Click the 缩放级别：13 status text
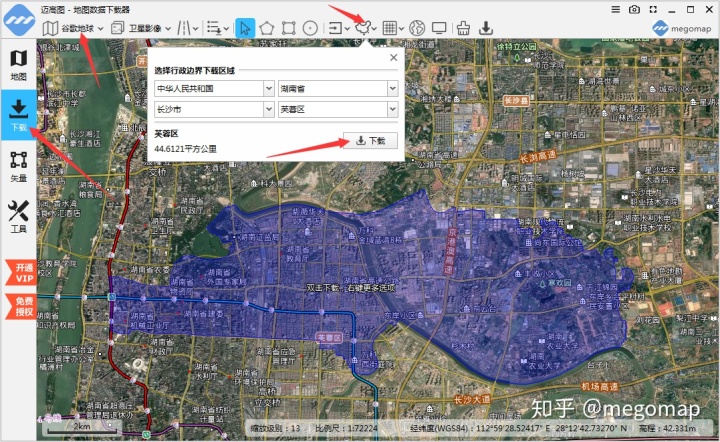The width and height of the screenshot is (720, 442). [275, 428]
